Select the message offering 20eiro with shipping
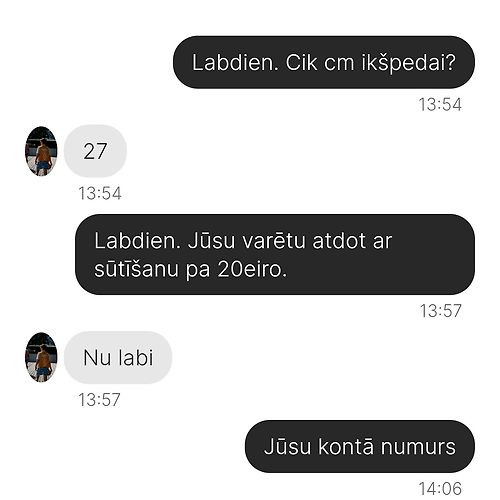The image size is (500, 500). pyautogui.click(x=275, y=254)
